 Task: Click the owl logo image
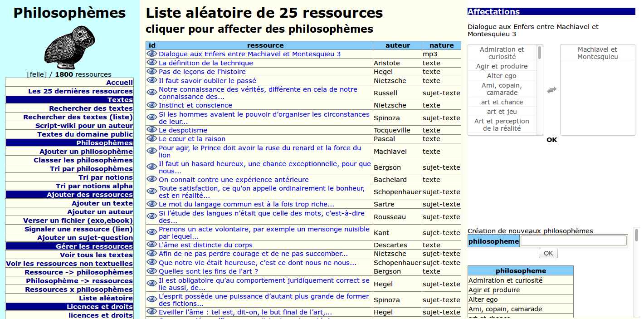69,48
